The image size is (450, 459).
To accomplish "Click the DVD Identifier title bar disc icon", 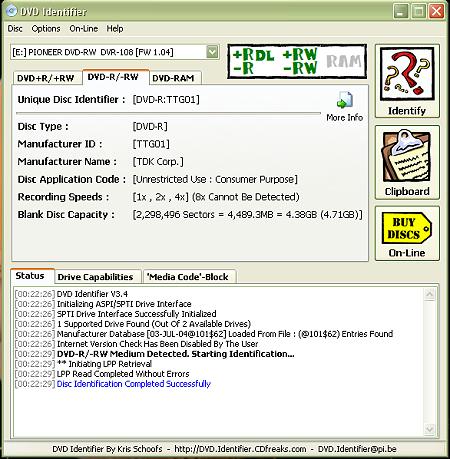I will pos(11,11).
